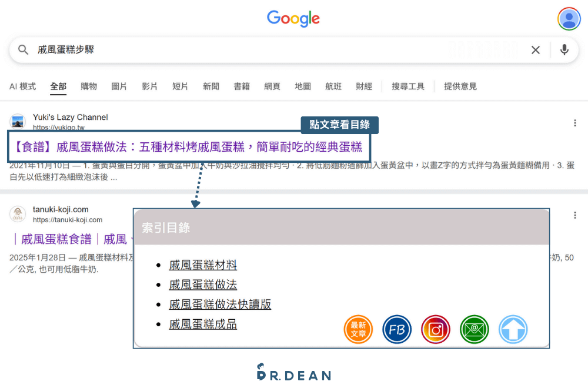Open the 影片 tab
The width and height of the screenshot is (588, 388).
coord(149,86)
